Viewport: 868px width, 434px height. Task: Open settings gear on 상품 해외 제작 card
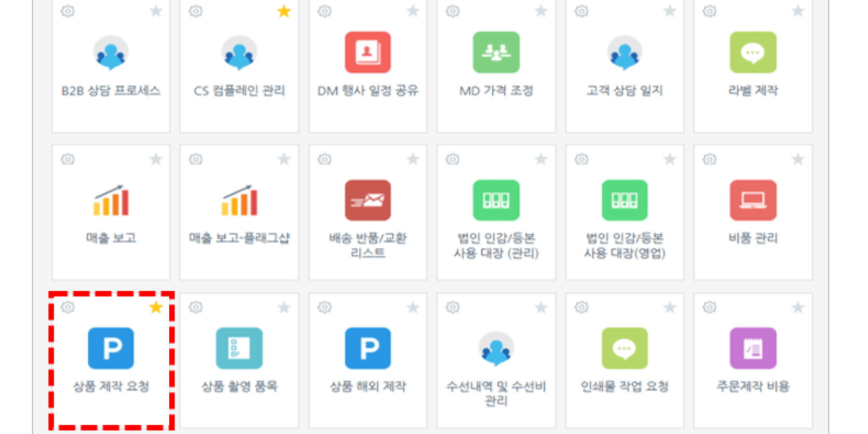click(325, 307)
